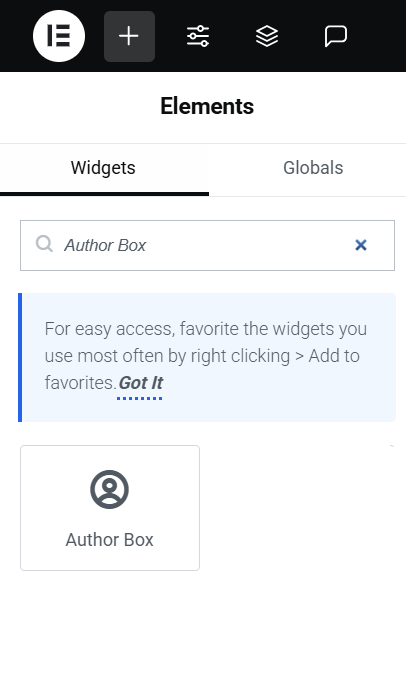Open the Notes speech bubble icon
Image resolution: width=406 pixels, height=673 pixels.
tap(336, 36)
